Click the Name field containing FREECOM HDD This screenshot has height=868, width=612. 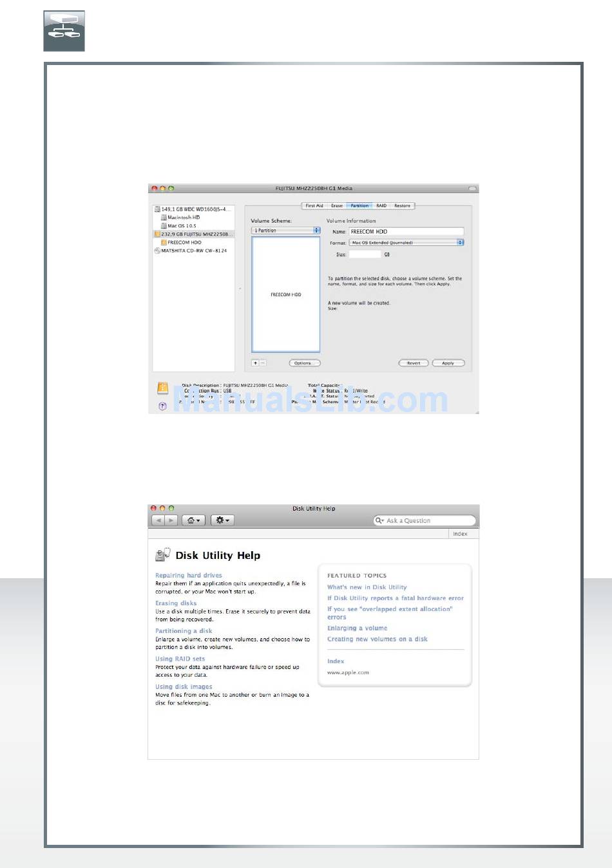click(x=406, y=231)
